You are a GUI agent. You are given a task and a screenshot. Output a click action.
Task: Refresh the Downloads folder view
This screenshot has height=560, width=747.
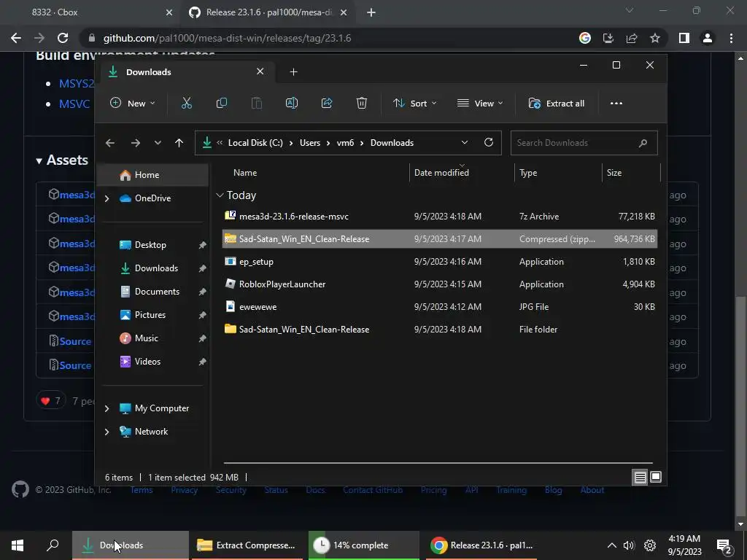(488, 142)
